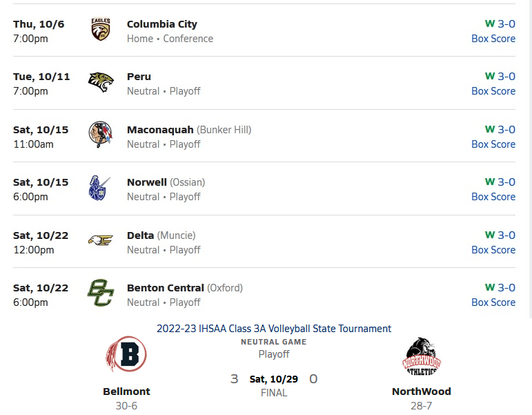Open the Benton Central team page

click(166, 288)
